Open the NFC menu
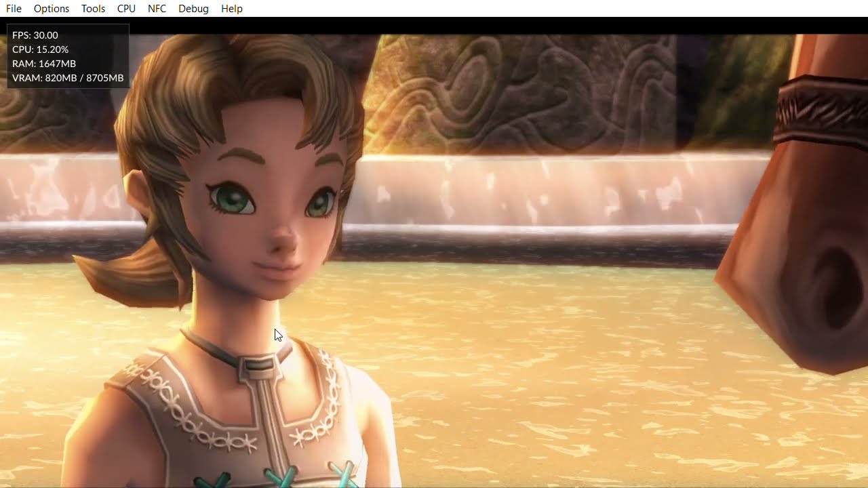Image resolution: width=868 pixels, height=488 pixels. tap(157, 9)
